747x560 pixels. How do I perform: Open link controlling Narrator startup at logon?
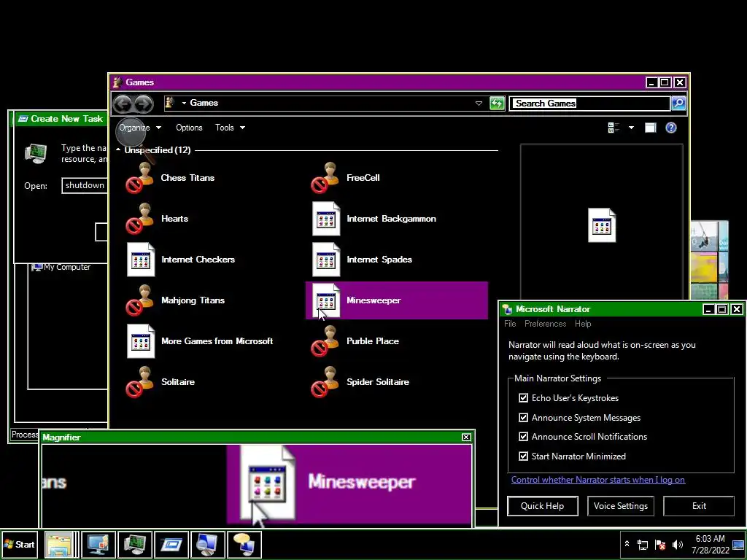click(x=598, y=480)
